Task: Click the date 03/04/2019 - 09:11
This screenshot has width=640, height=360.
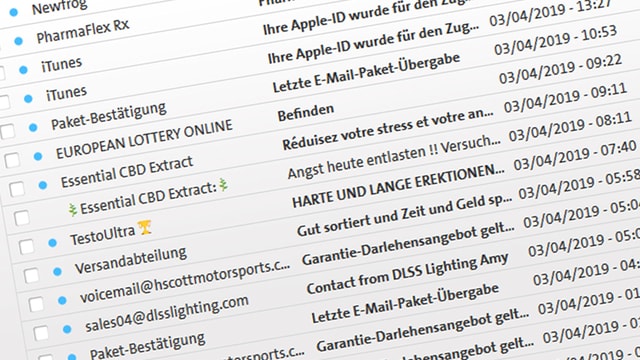Action: pyautogui.click(x=565, y=98)
